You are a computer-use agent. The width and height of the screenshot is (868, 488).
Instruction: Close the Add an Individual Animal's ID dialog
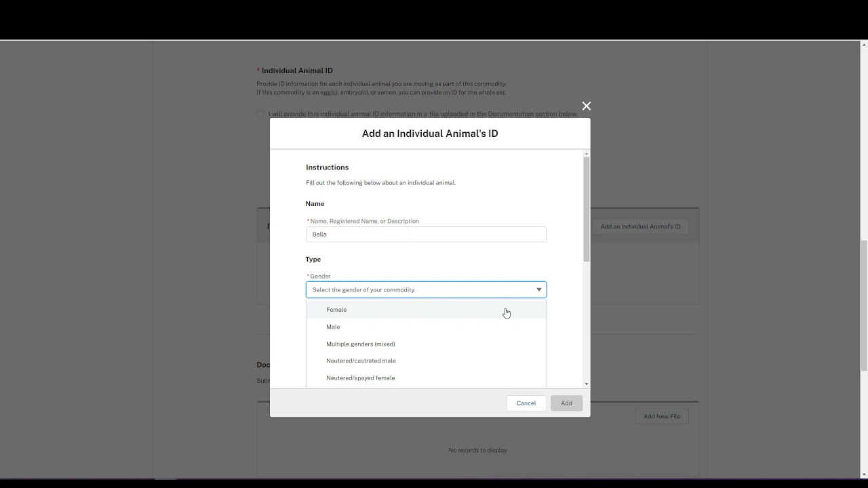coord(587,106)
